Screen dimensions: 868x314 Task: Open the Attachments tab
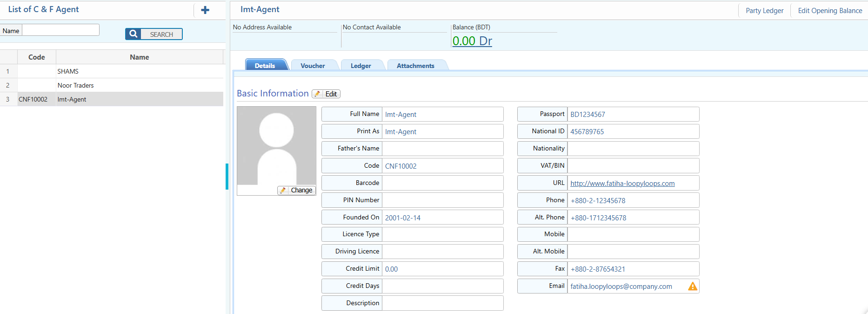tap(415, 66)
